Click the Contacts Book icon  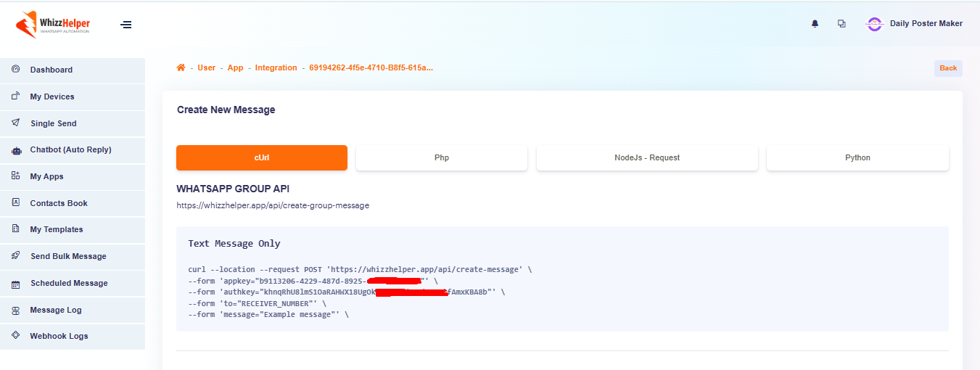[16, 203]
